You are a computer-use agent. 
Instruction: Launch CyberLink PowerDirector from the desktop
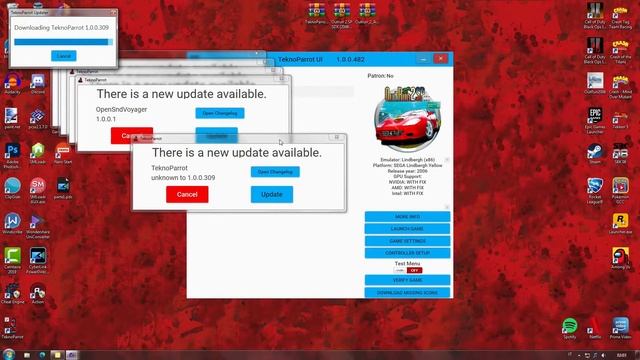coord(38,260)
